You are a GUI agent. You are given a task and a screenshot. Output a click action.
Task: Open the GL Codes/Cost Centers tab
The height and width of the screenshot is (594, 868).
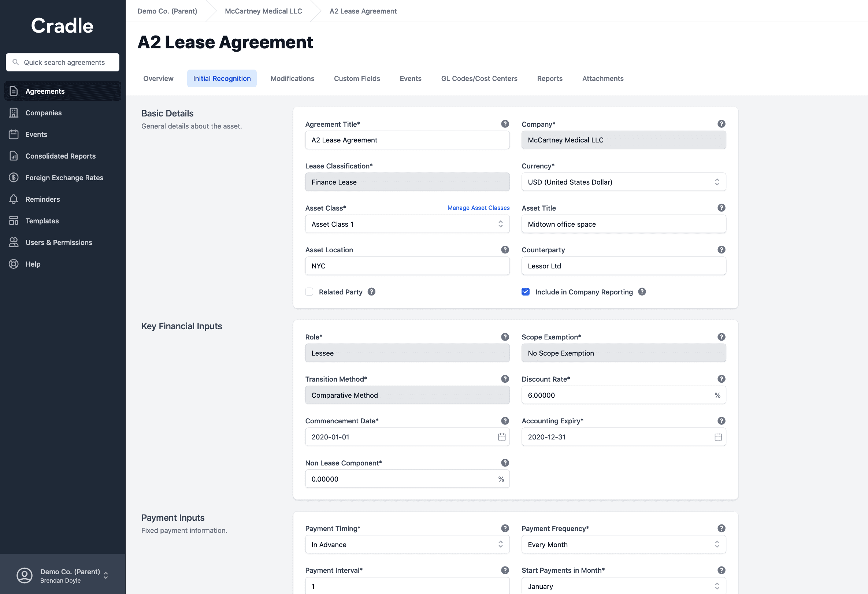pos(479,79)
